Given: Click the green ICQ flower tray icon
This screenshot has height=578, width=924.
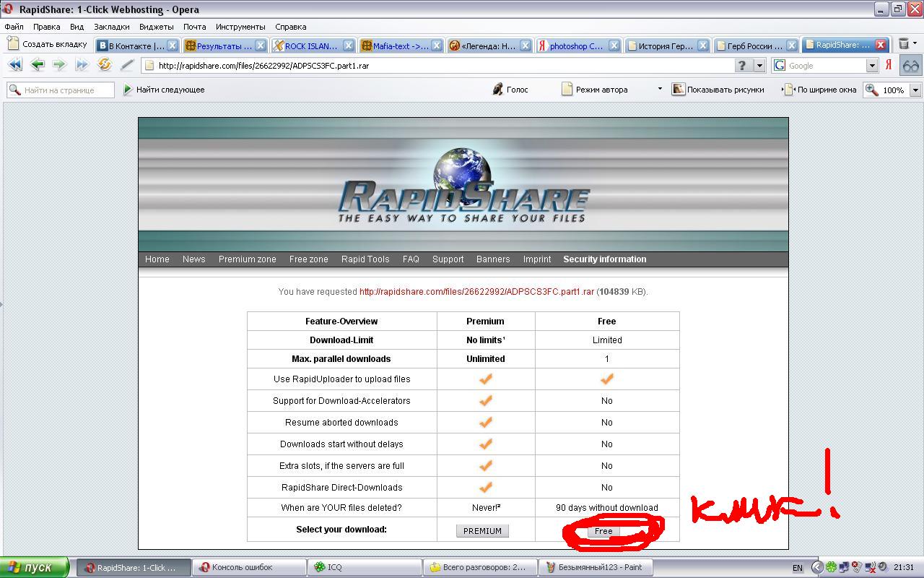Looking at the screenshot, I should click(831, 567).
